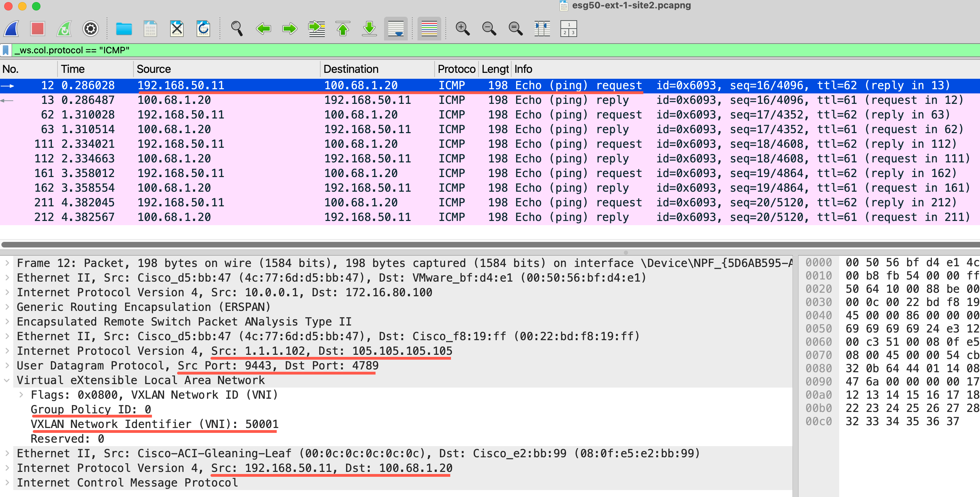The height and width of the screenshot is (497, 980).
Task: Collapse Virtual eXtensible Local Area Network node
Action: tap(7, 380)
